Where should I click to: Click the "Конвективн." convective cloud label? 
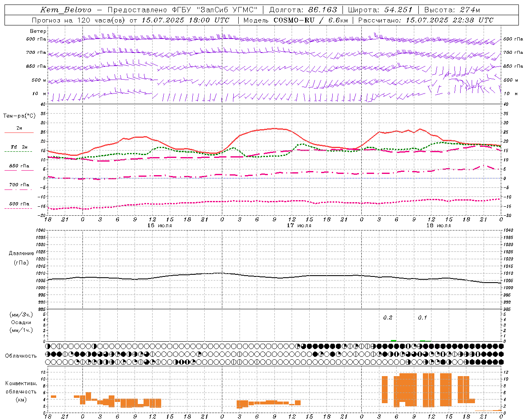click(21, 383)
